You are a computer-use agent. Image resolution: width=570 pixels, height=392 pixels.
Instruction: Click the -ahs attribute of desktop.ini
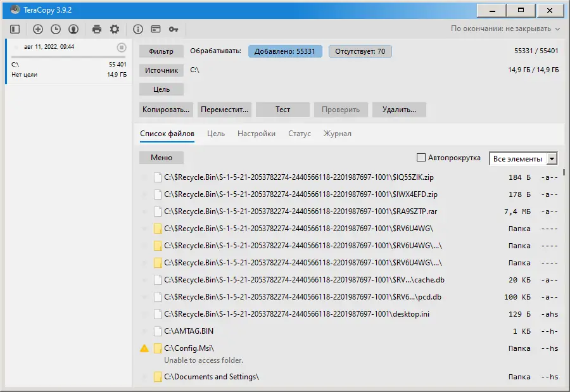click(549, 314)
